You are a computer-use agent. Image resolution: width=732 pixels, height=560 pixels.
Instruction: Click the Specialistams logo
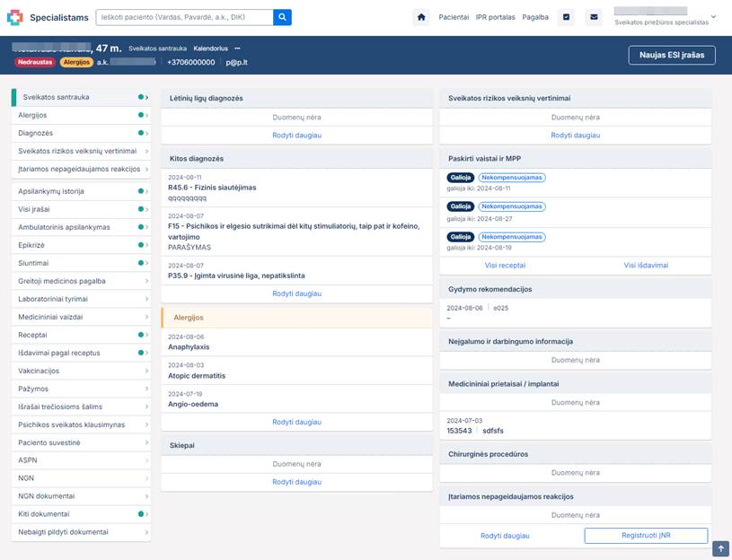tap(48, 17)
